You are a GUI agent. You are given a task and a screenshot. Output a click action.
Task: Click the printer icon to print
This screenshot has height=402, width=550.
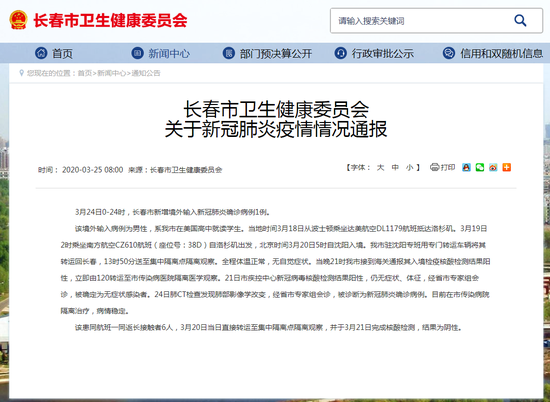pos(435,167)
